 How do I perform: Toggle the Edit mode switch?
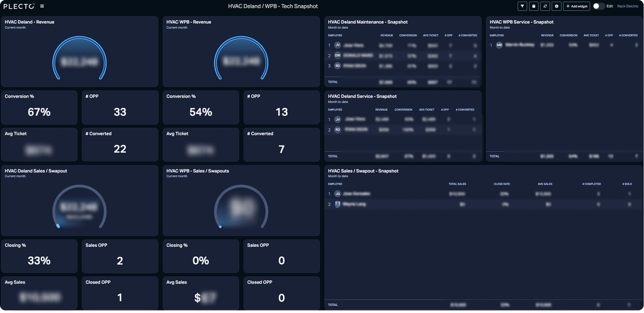(x=598, y=7)
